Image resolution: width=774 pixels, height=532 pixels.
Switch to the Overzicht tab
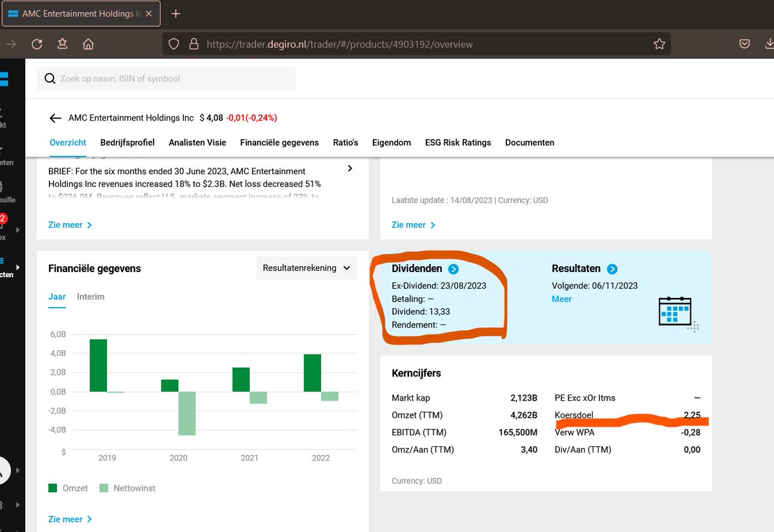(68, 143)
